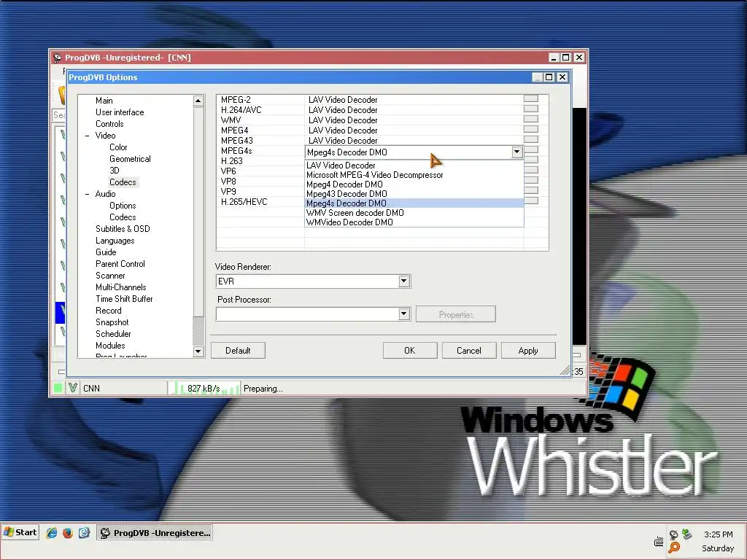Choose Mpeg43 Decoder DMO option

pos(414,194)
